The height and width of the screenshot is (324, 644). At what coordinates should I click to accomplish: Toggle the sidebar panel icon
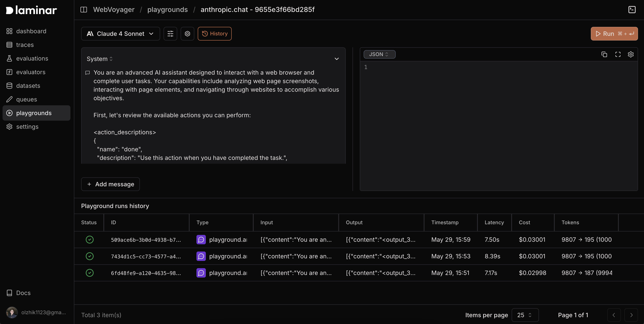[x=83, y=9]
